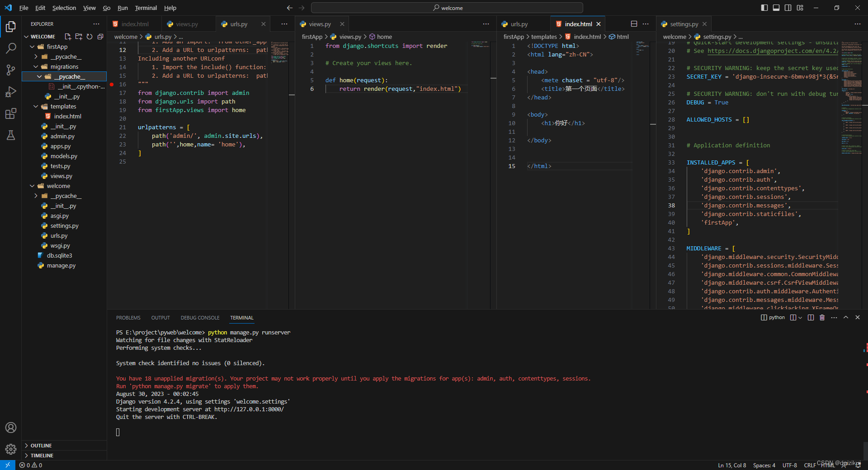868x470 pixels.
Task: Open the Search view in activity bar
Action: [11, 48]
